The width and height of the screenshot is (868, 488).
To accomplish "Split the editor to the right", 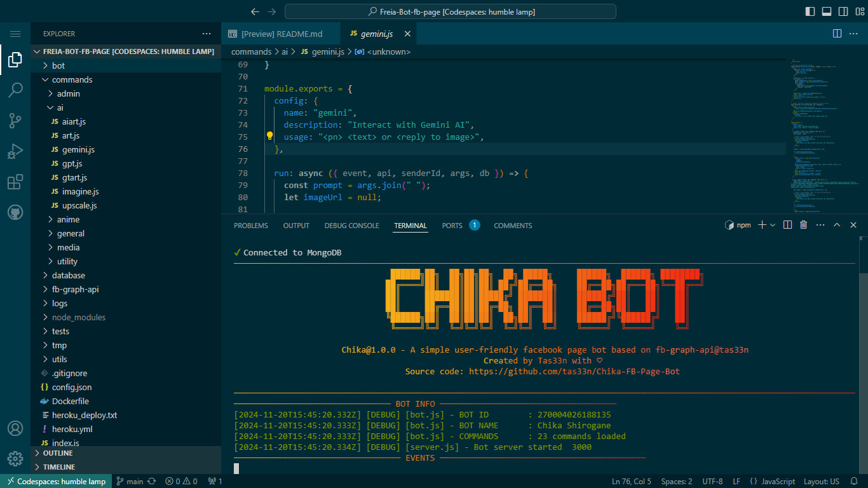I will (x=837, y=34).
